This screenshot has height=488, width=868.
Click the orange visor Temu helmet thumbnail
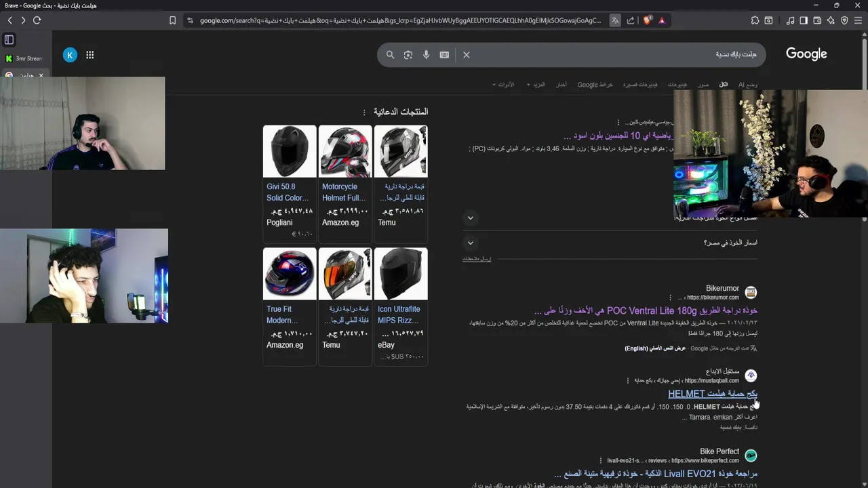[x=345, y=274]
